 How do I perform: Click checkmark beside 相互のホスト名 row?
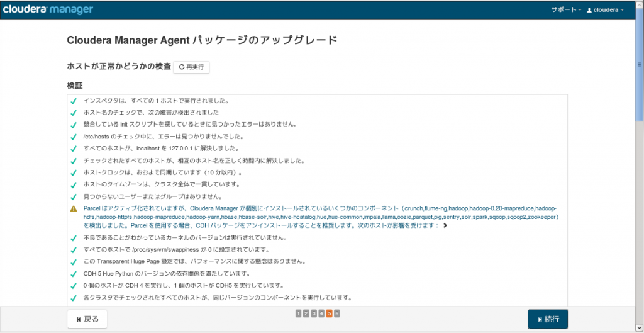click(x=74, y=161)
